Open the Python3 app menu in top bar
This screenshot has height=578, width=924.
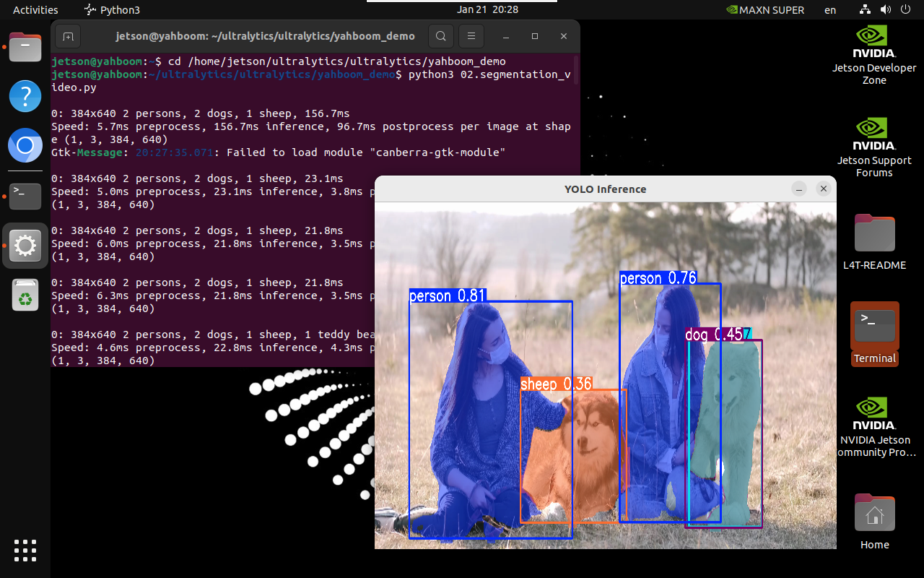tap(112, 10)
